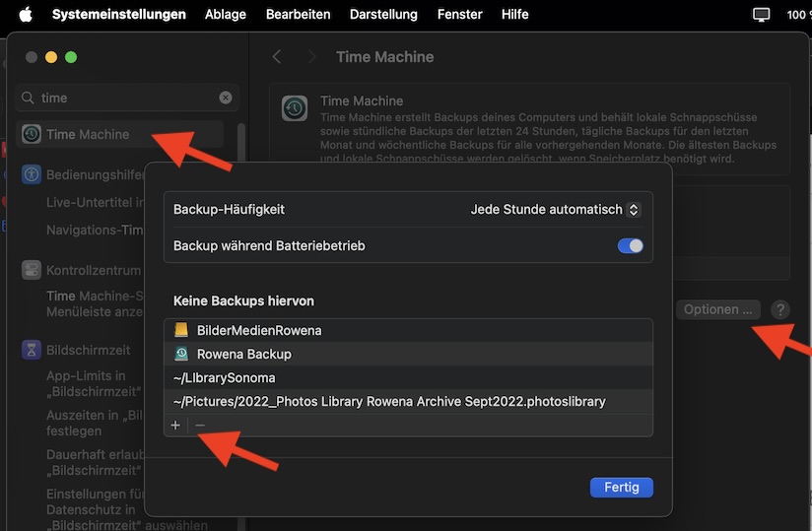Go back with the left chevron
Screen dimensions: 812x531
pyautogui.click(x=277, y=57)
